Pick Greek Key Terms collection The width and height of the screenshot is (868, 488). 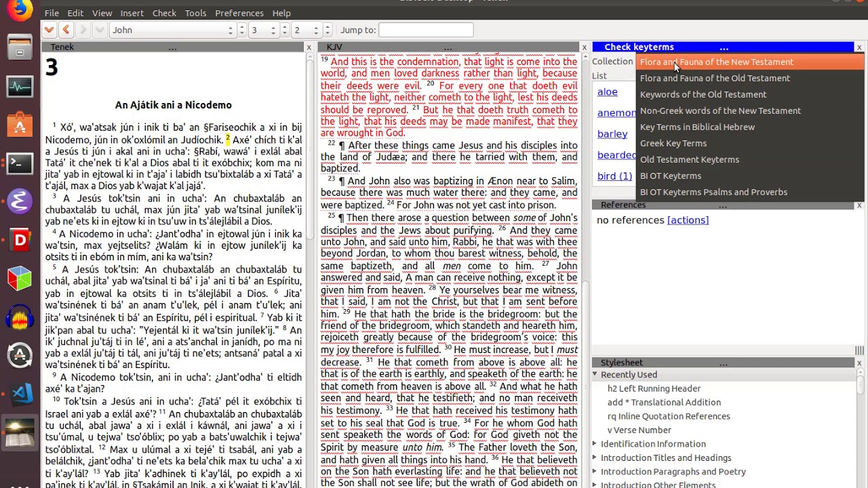coord(750,143)
